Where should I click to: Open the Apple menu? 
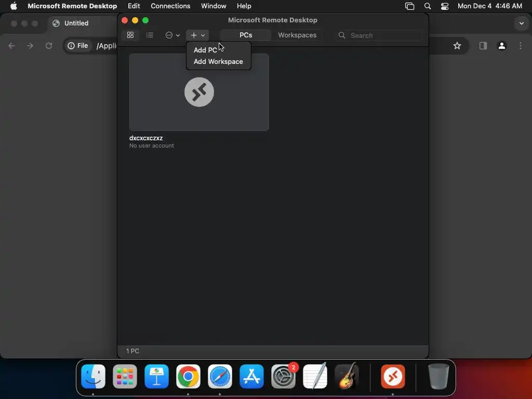tap(14, 6)
